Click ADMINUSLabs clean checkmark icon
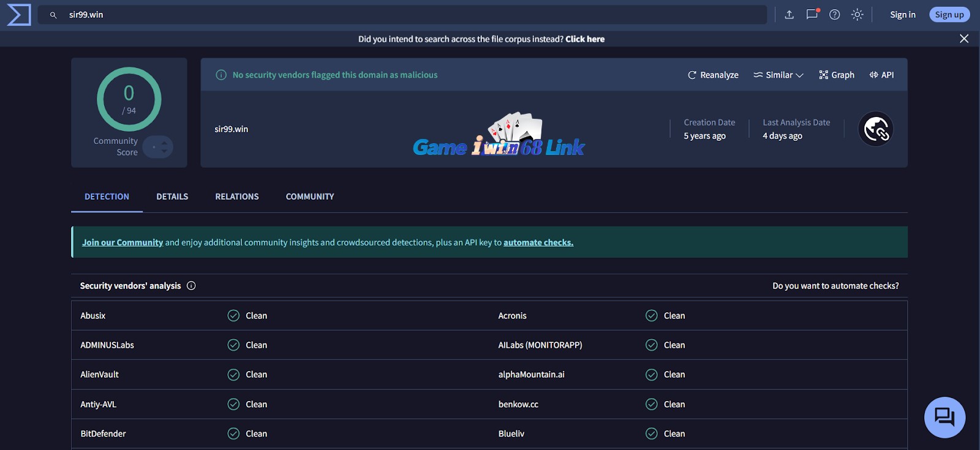This screenshot has height=450, width=980. (233, 345)
